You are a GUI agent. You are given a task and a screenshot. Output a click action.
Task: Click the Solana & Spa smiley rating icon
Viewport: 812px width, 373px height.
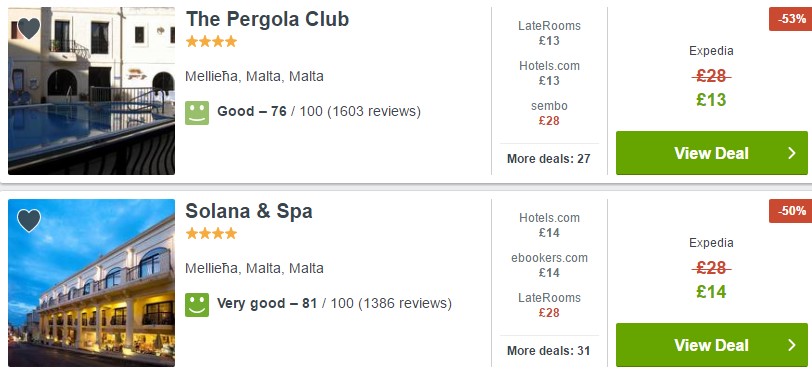pyautogui.click(x=197, y=305)
